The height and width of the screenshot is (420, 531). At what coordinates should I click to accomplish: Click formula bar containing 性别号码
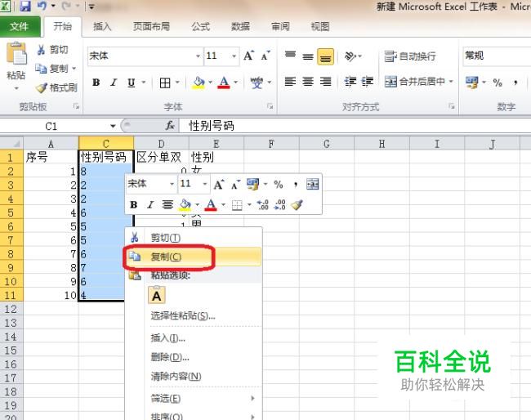coord(355,126)
